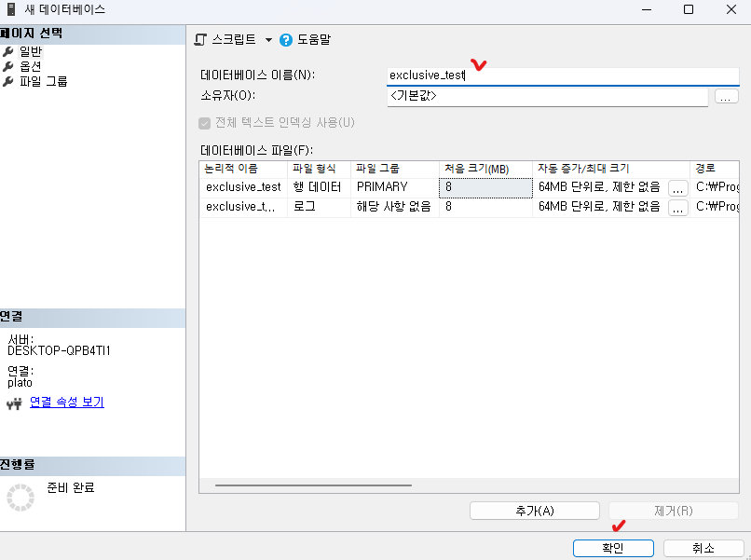This screenshot has height=560, width=751.
Task: Open autogrowth ellipsis for exclusive_test data row
Action: click(678, 187)
